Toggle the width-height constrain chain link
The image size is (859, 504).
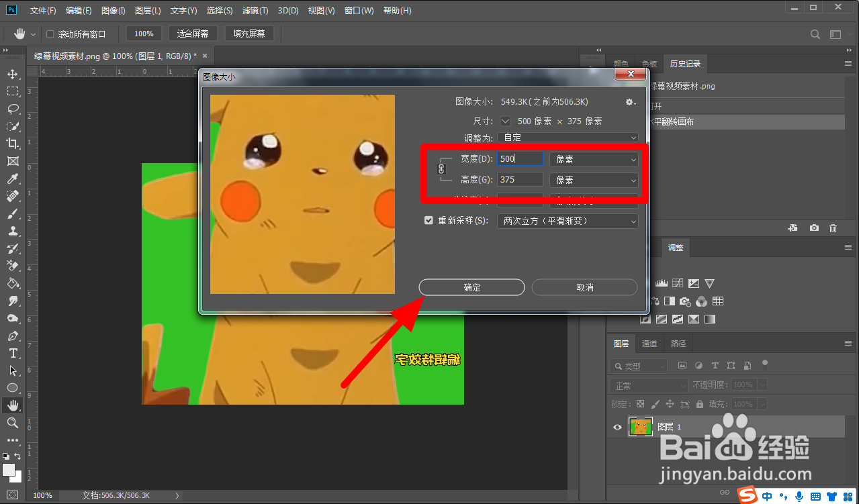pos(442,169)
